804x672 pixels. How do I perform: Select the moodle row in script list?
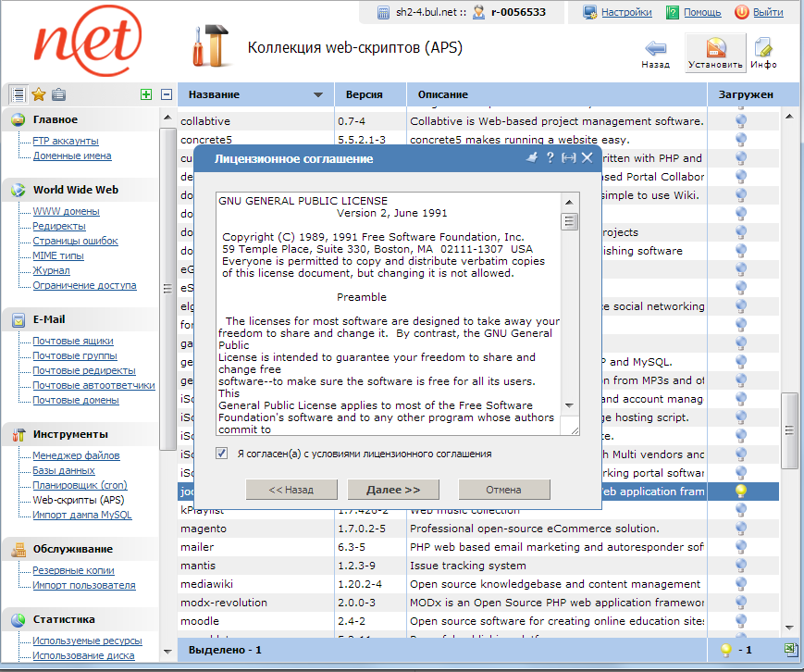point(200,621)
